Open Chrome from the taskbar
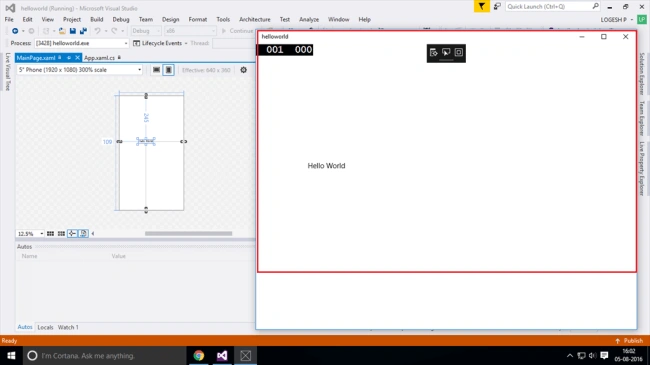650x365 pixels. click(199, 355)
